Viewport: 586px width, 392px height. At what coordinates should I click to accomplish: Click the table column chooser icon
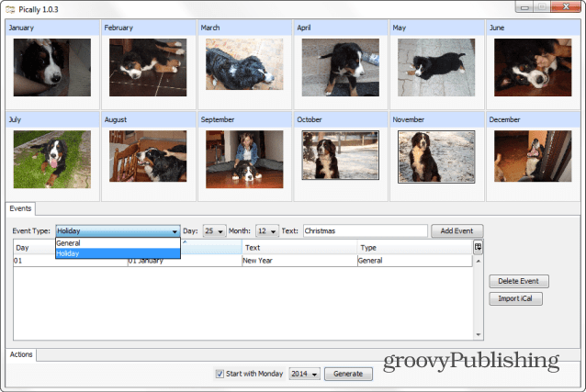click(478, 247)
